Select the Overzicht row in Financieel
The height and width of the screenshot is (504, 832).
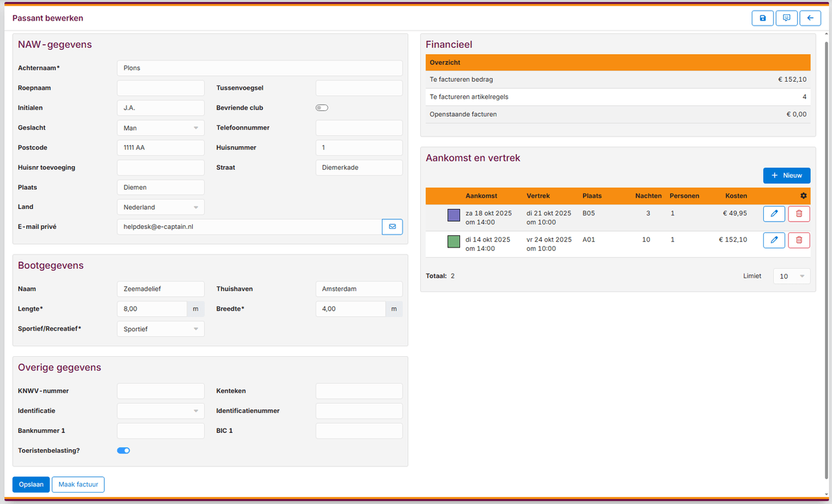click(617, 62)
